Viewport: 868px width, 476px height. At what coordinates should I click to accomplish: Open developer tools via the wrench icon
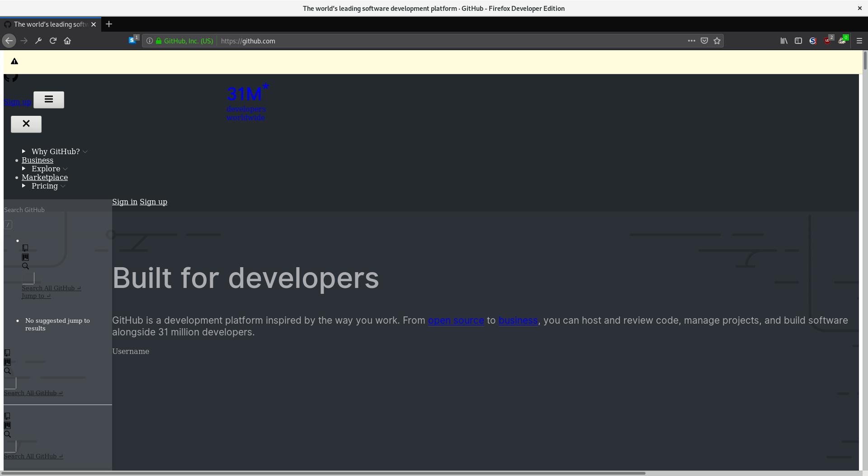click(x=38, y=41)
